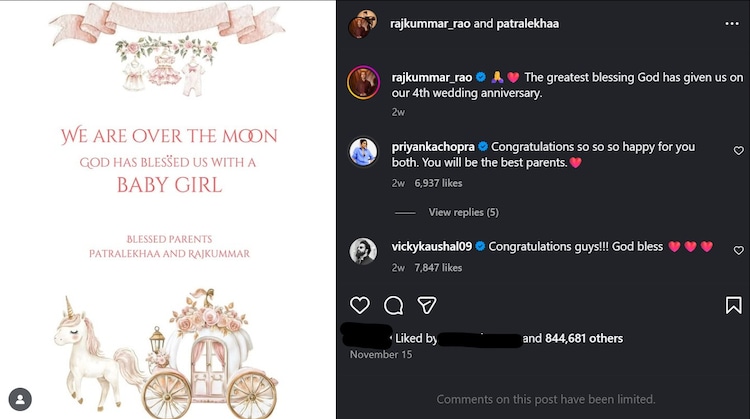Open vickykaushal09's profile picture
Image resolution: width=750 pixels, height=419 pixels.
click(x=363, y=252)
